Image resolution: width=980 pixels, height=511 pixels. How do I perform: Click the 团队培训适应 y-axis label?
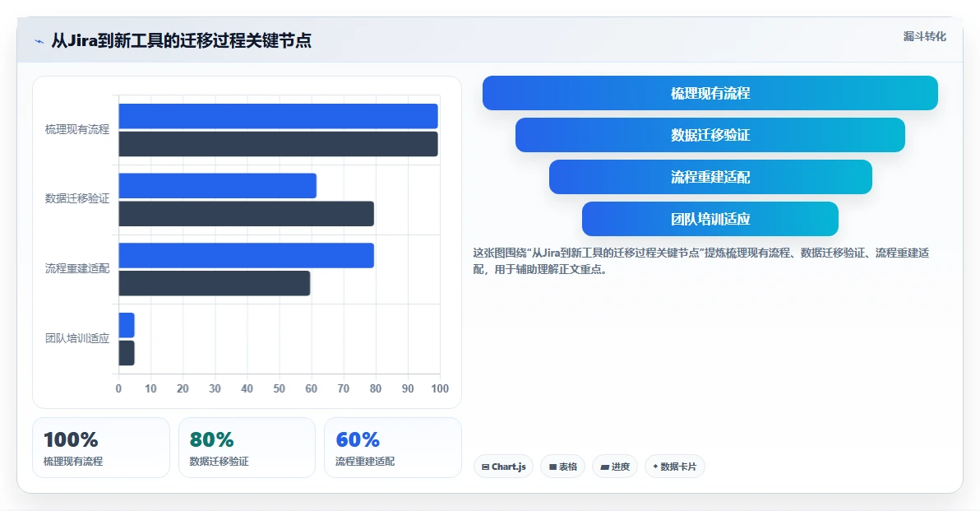[77, 338]
